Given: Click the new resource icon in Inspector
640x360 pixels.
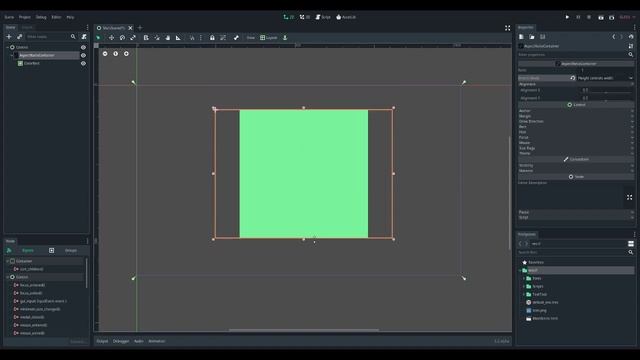Looking at the screenshot, I should pos(521,37).
